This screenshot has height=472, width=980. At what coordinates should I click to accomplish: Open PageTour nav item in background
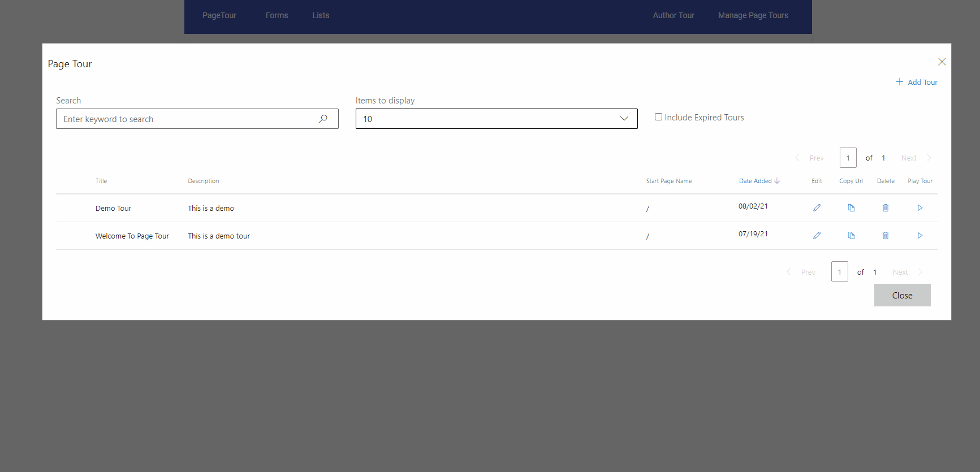219,15
